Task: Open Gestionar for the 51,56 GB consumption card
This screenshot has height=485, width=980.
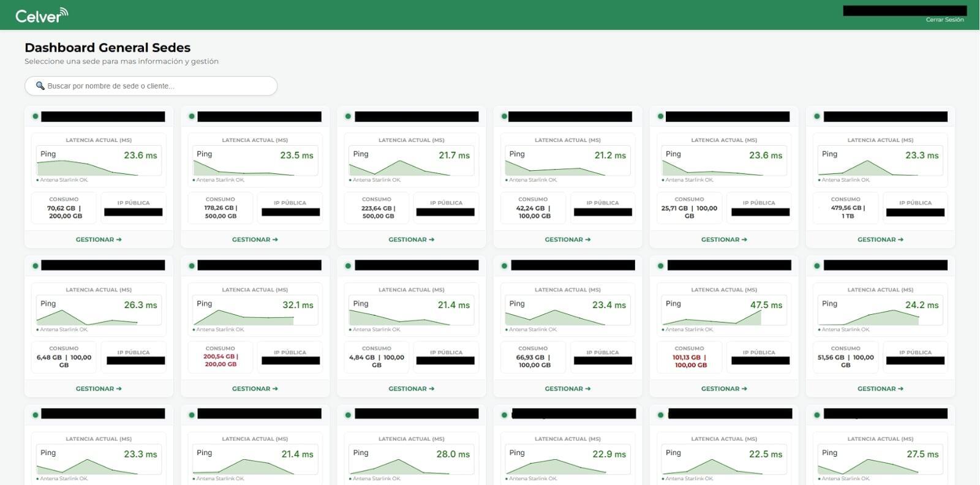Action: pos(880,388)
